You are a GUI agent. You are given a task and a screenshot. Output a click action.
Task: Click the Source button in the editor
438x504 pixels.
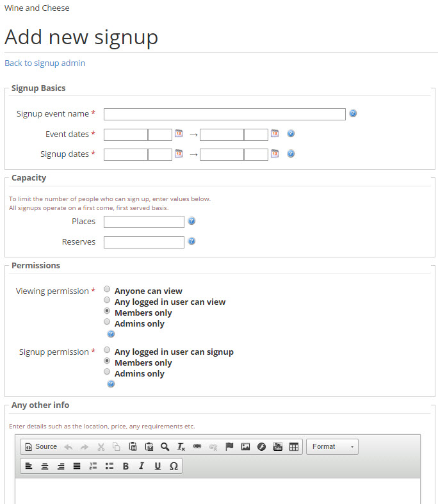click(41, 446)
